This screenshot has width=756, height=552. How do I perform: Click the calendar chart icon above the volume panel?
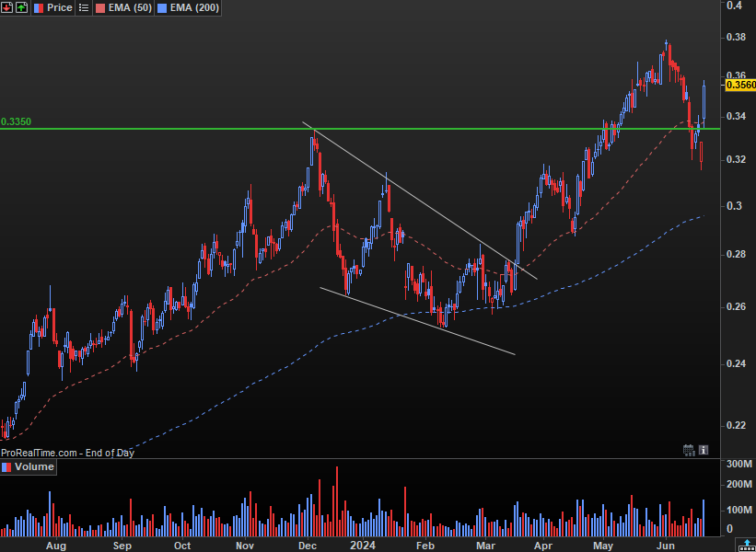click(x=689, y=450)
